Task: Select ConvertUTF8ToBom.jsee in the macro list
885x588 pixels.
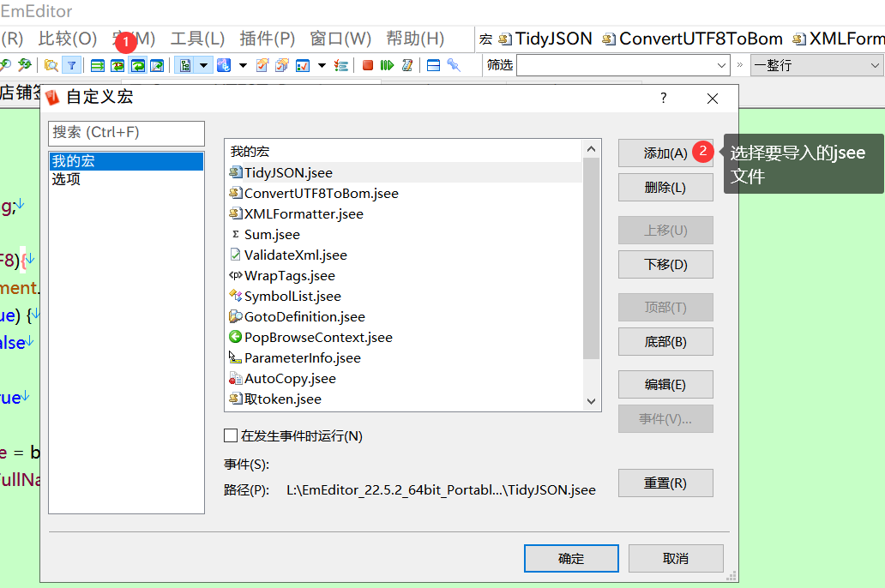Action: pos(405,193)
